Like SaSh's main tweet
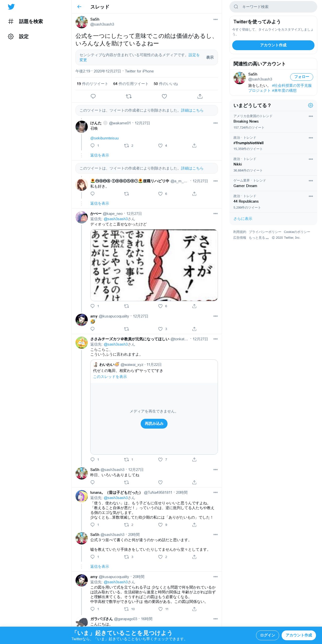Image resolution: width=322 pixels, height=644 pixels. tap(164, 96)
